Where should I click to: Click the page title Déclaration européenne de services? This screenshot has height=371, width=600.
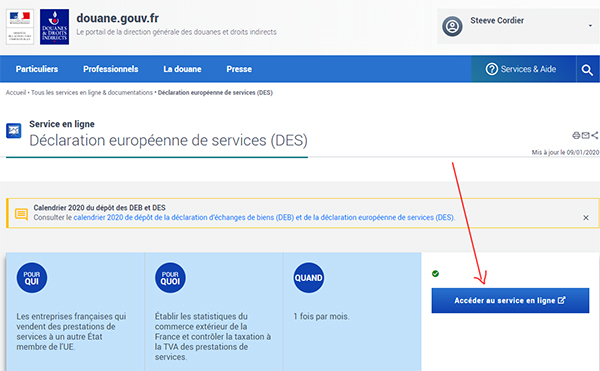168,140
